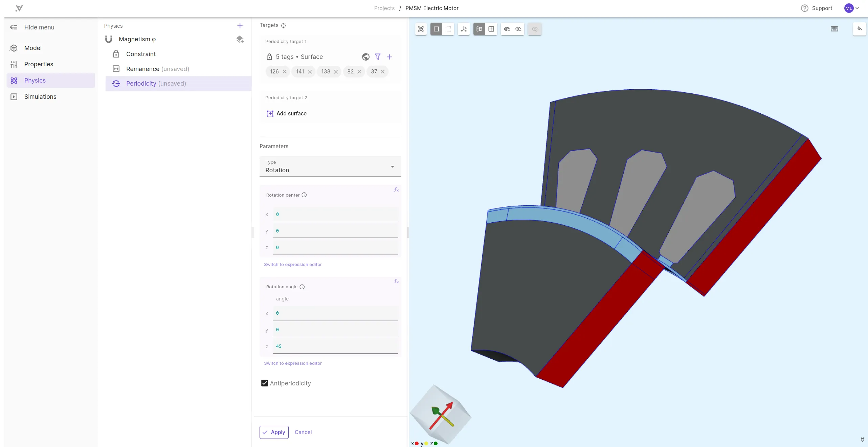Click the filter funnel icon in target 1
The image size is (868, 447).
click(378, 57)
